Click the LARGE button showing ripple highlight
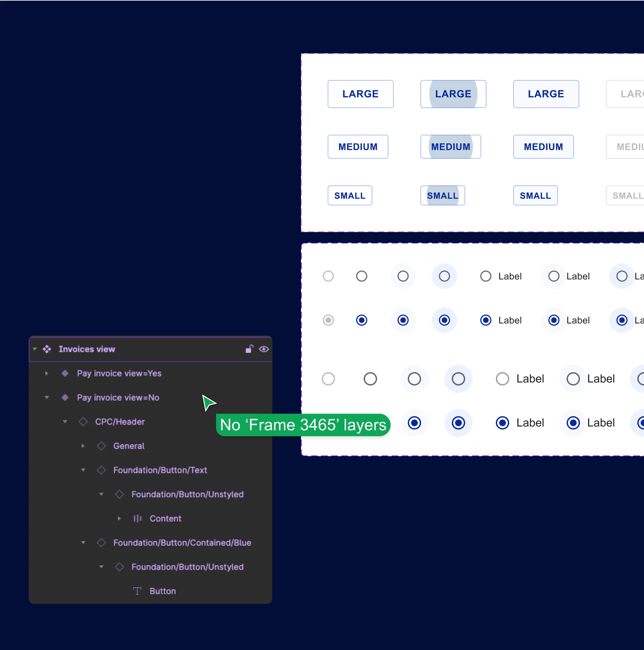The image size is (644, 650). [453, 94]
